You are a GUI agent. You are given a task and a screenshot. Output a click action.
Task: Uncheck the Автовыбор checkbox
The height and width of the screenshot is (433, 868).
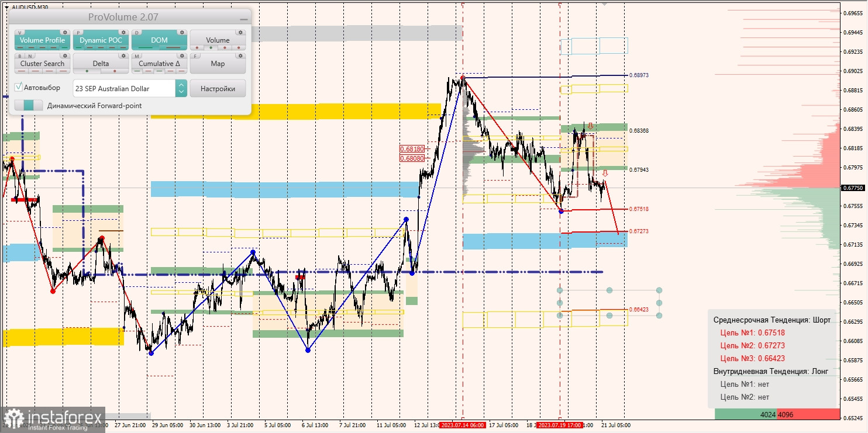19,87
